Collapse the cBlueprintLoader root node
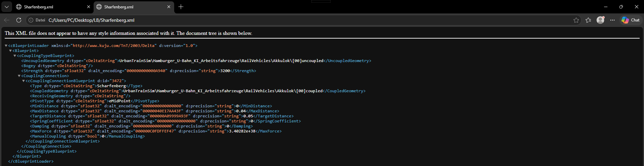The image size is (644, 166). (x=6, y=46)
